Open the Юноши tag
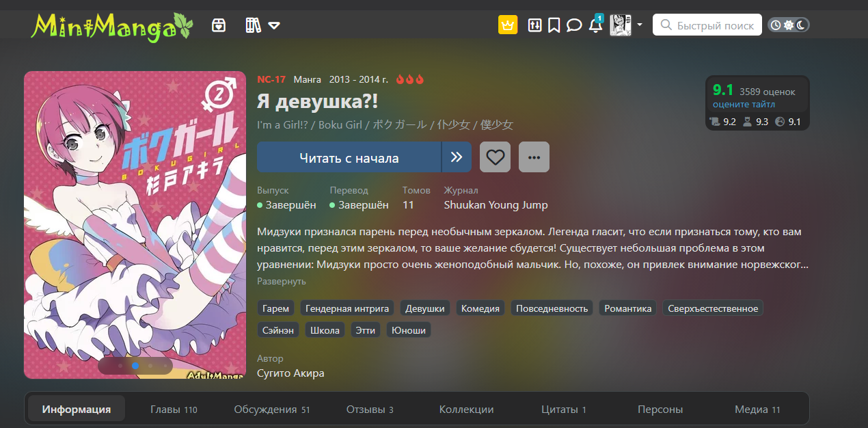868x428 pixels. point(409,330)
